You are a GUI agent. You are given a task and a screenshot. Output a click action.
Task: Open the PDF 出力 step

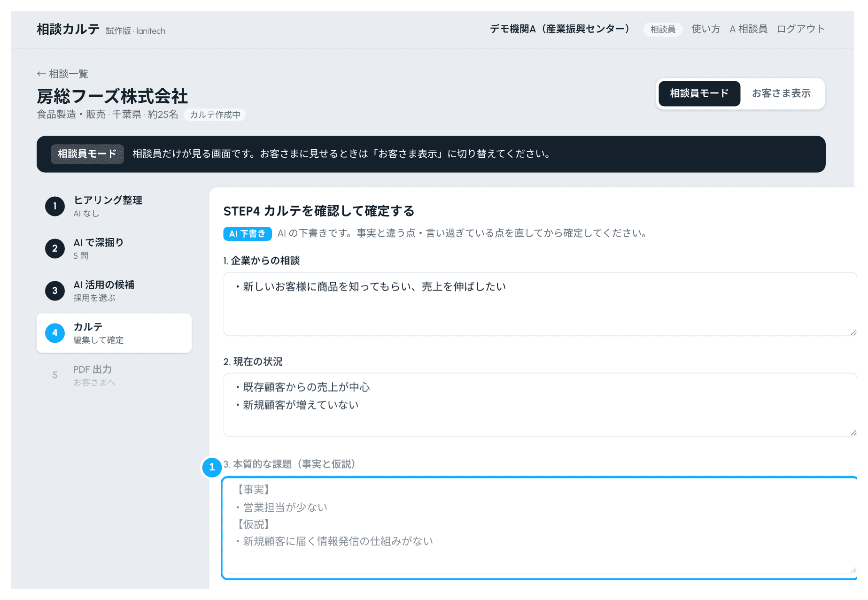pyautogui.click(x=114, y=375)
